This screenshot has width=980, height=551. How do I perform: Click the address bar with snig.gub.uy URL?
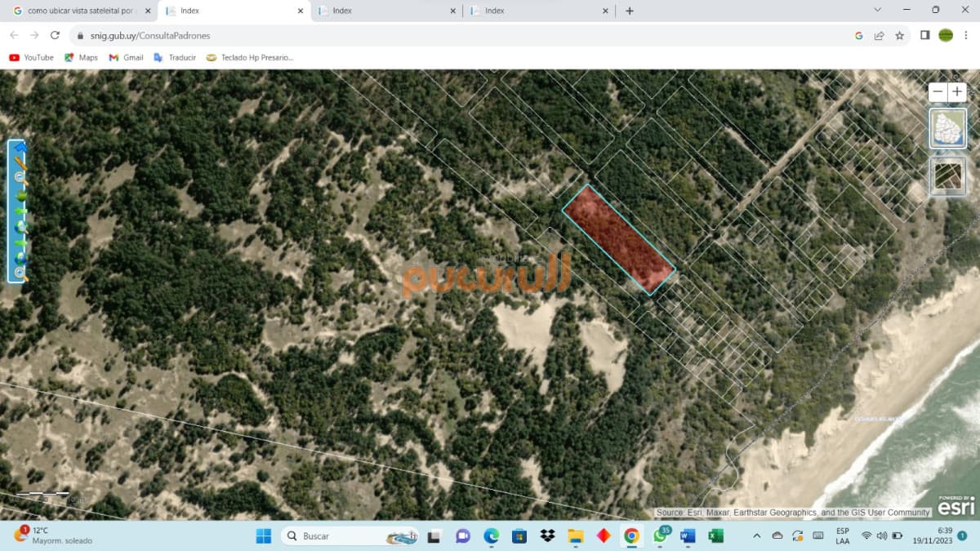coord(457,36)
